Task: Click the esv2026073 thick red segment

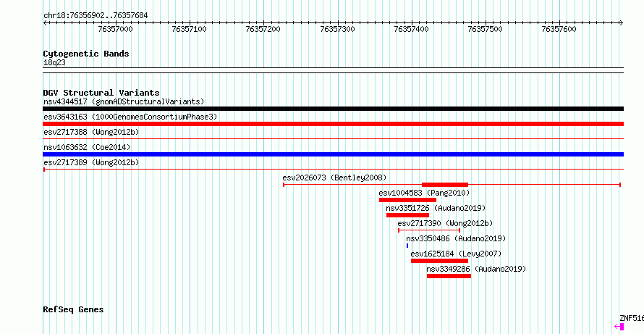Action: click(445, 184)
